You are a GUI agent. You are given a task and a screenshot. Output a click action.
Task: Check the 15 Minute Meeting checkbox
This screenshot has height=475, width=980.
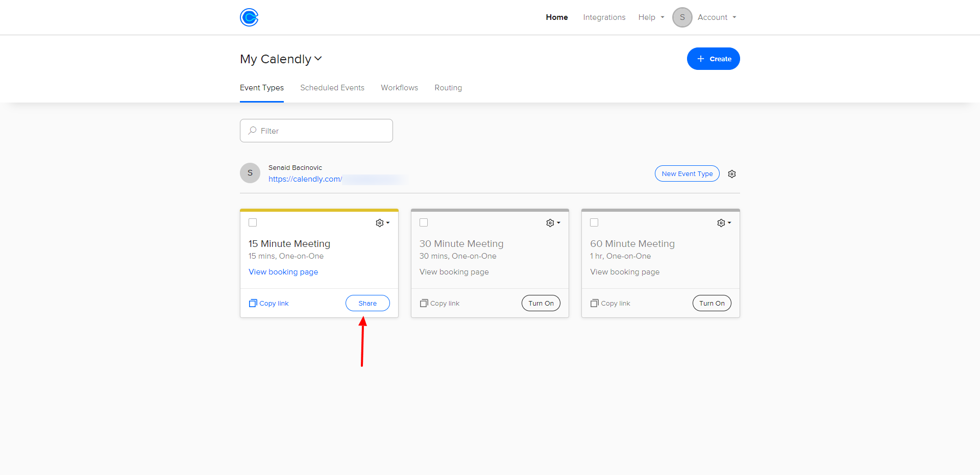click(x=253, y=222)
